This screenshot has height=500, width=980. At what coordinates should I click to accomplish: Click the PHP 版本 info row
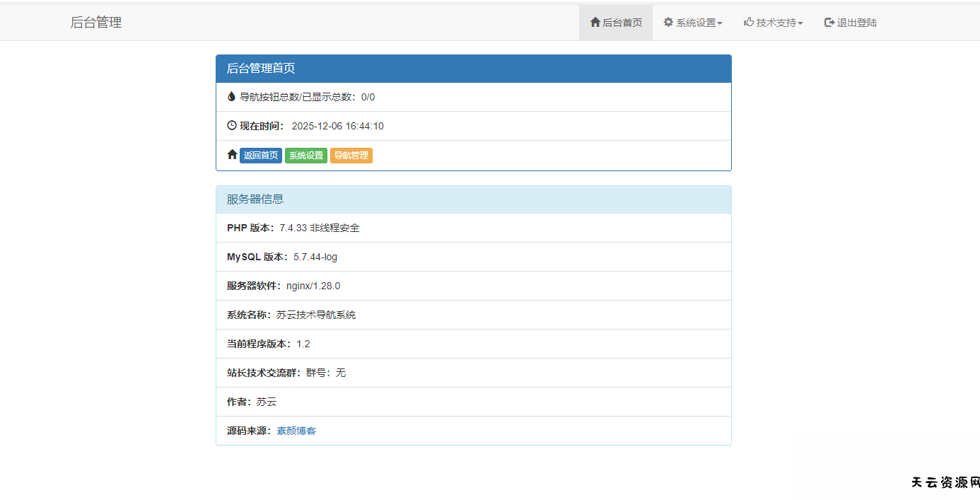[473, 228]
